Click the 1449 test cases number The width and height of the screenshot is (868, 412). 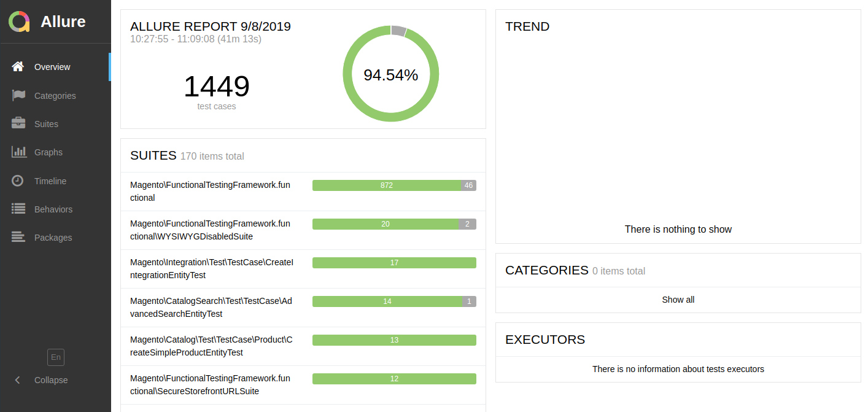[x=216, y=87]
